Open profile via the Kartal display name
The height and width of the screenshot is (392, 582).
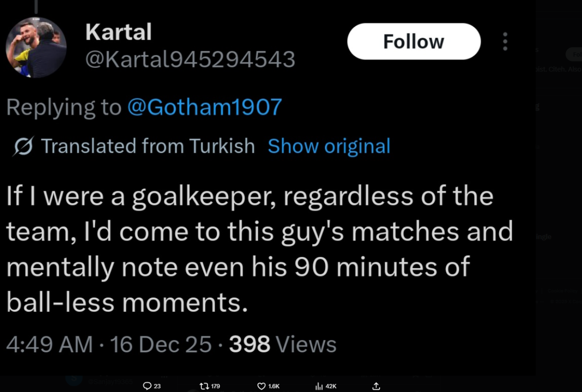click(x=118, y=32)
